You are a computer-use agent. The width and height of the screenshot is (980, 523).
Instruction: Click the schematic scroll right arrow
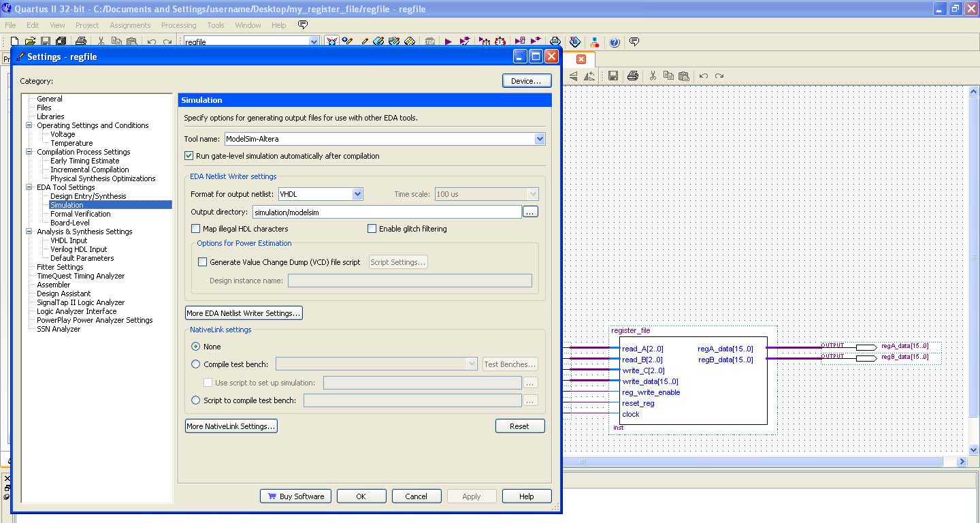pyautogui.click(x=962, y=461)
